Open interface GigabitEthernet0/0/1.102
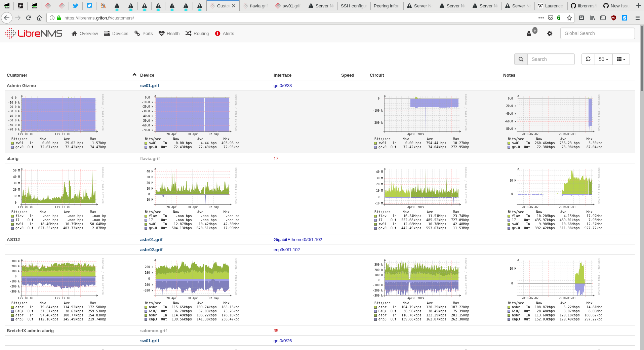This screenshot has width=644, height=350. [297, 239]
